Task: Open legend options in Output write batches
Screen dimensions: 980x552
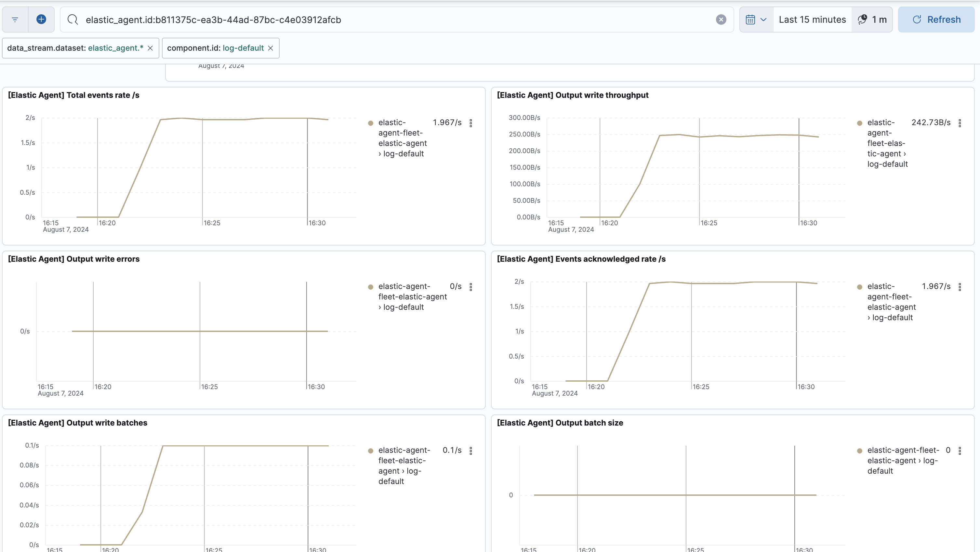Action: [470, 451]
